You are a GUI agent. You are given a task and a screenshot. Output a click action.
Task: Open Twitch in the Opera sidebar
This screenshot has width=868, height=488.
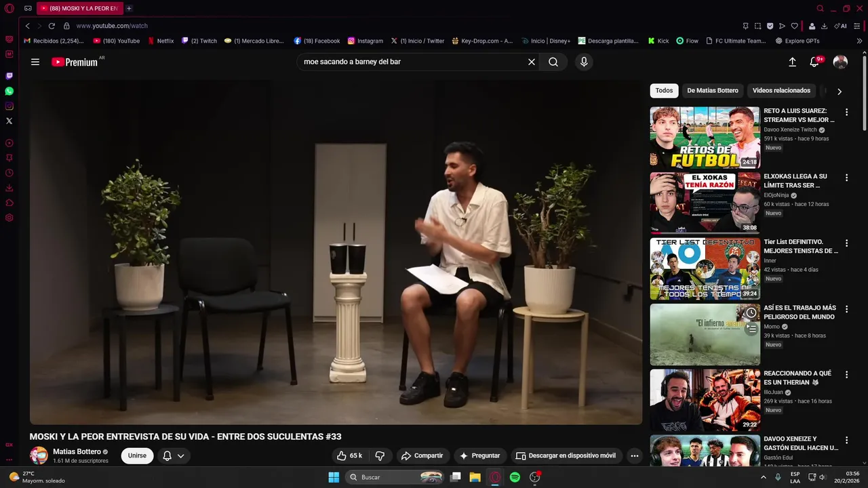click(x=9, y=76)
